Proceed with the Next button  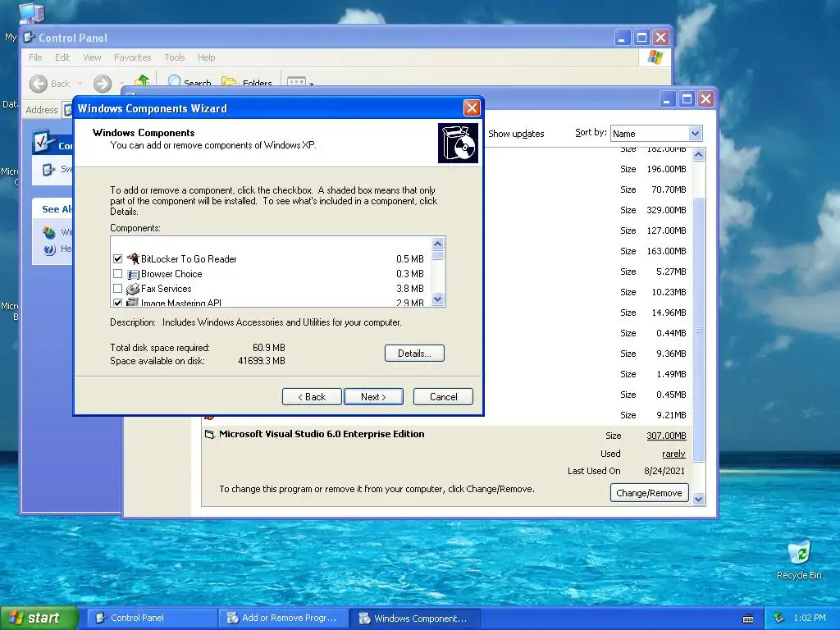click(x=373, y=396)
